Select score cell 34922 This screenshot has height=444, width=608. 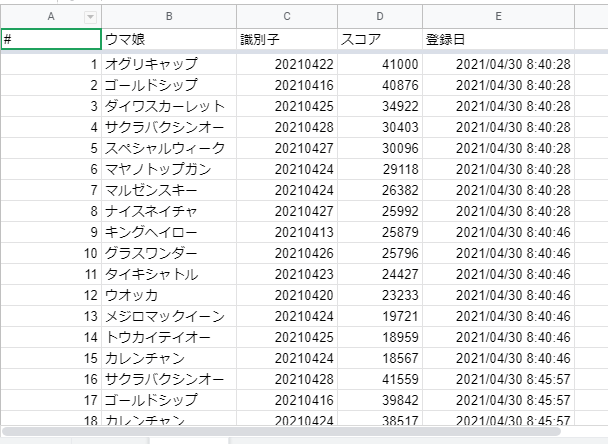(x=380, y=106)
